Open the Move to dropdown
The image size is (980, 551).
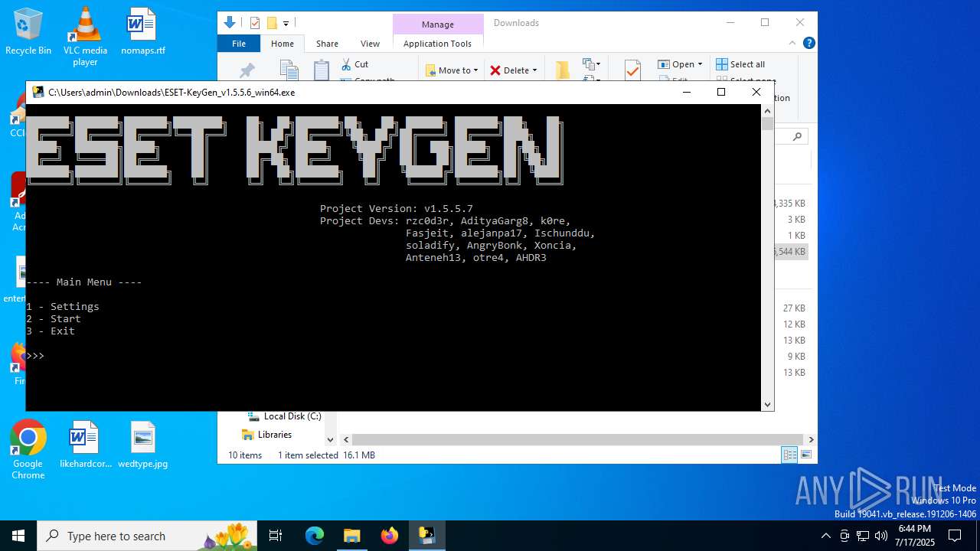(x=452, y=70)
